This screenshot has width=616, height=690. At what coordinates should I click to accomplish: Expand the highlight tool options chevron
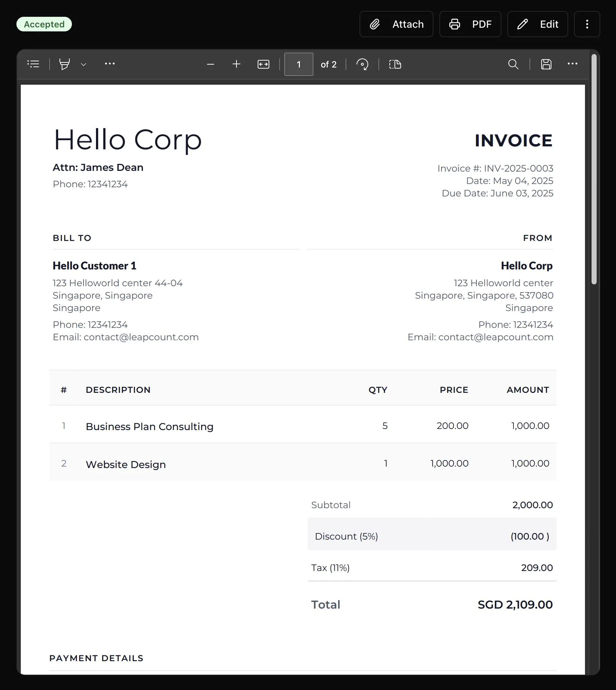84,65
